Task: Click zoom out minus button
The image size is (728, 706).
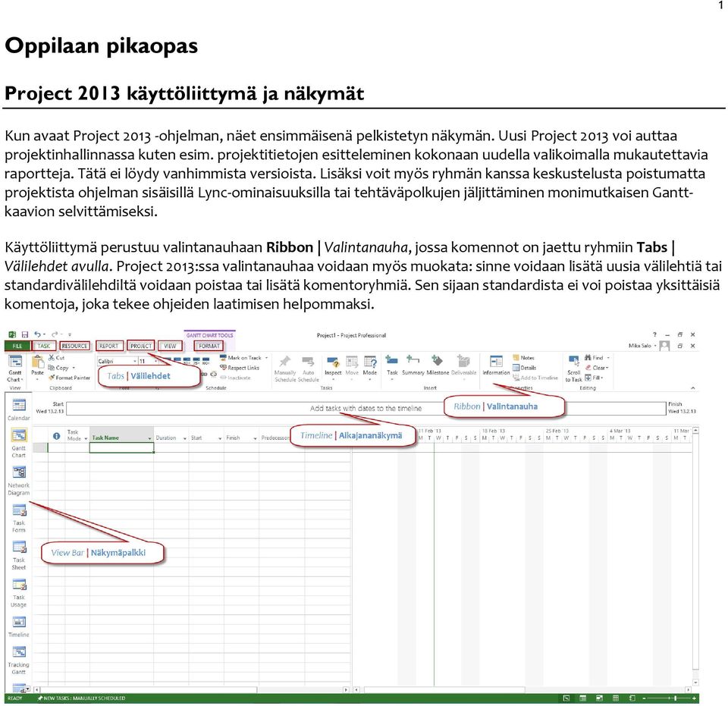Action: tap(644, 698)
